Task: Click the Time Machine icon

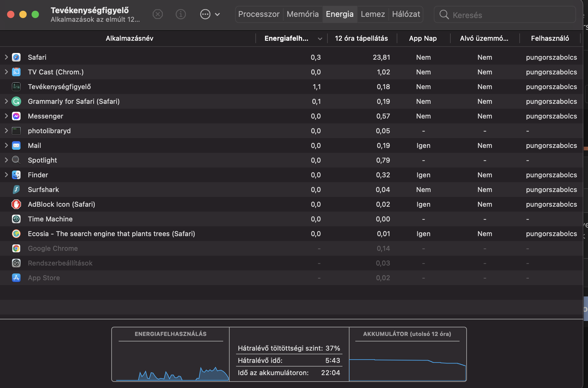Action: 16,219
